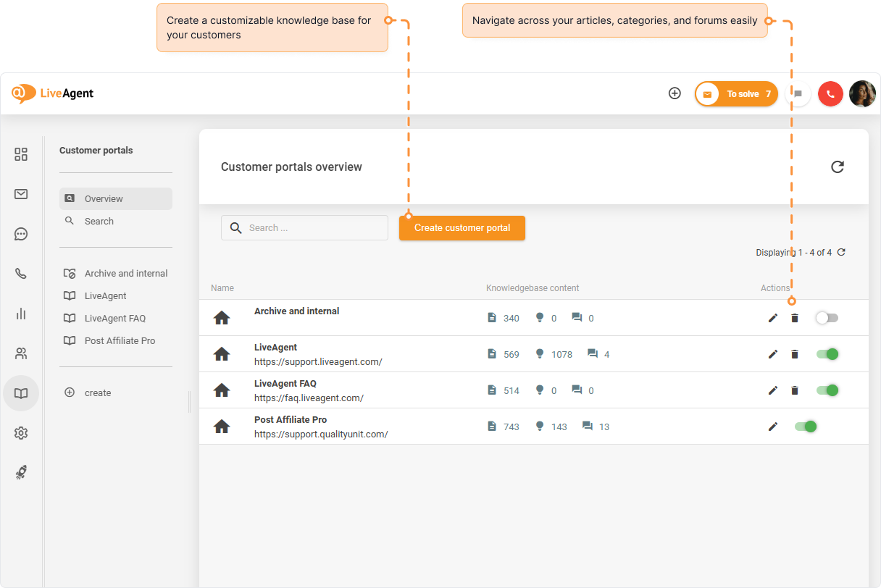This screenshot has height=588, width=881.
Task: Enable the Archive and internal portal toggle
Action: [826, 318]
